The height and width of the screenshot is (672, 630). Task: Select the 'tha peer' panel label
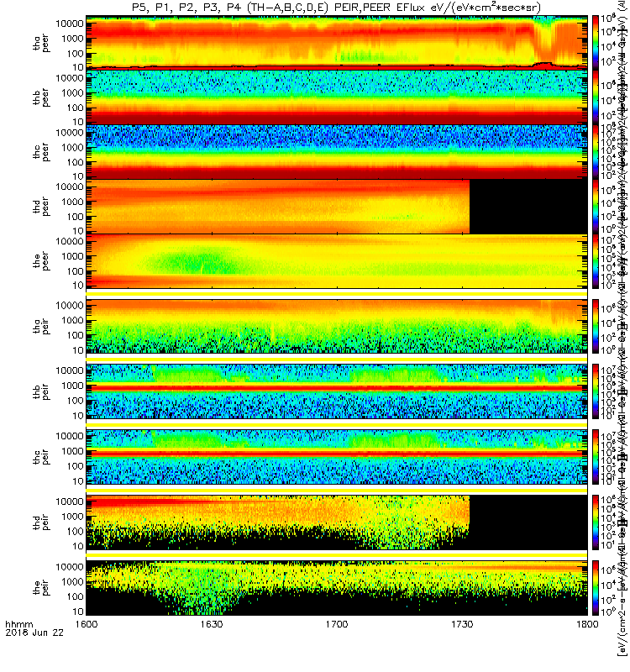tap(41, 44)
